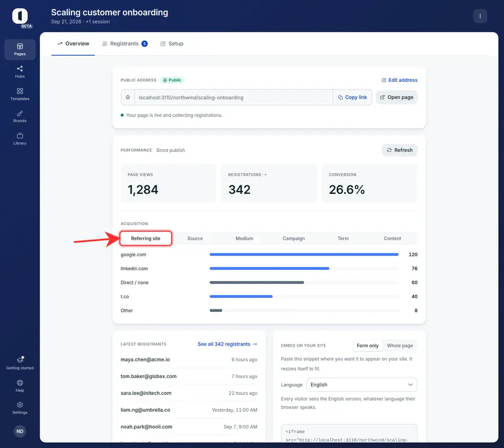Open Help from the sidebar

click(20, 386)
